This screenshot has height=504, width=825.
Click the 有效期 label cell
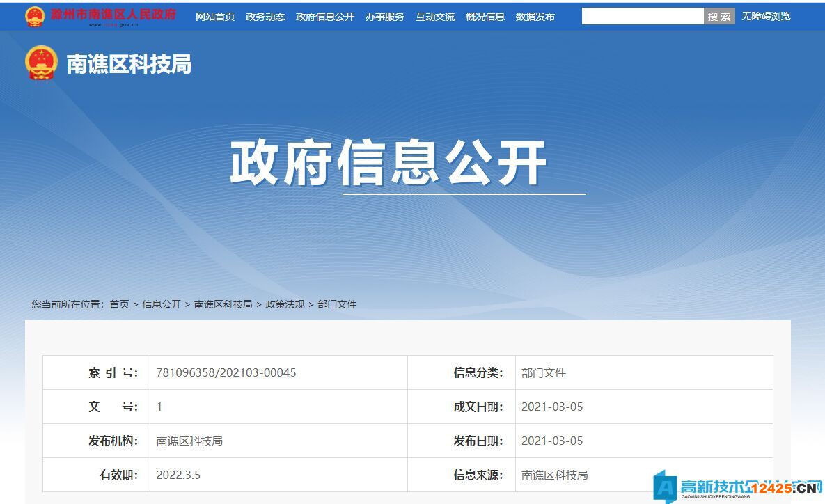pos(97,475)
